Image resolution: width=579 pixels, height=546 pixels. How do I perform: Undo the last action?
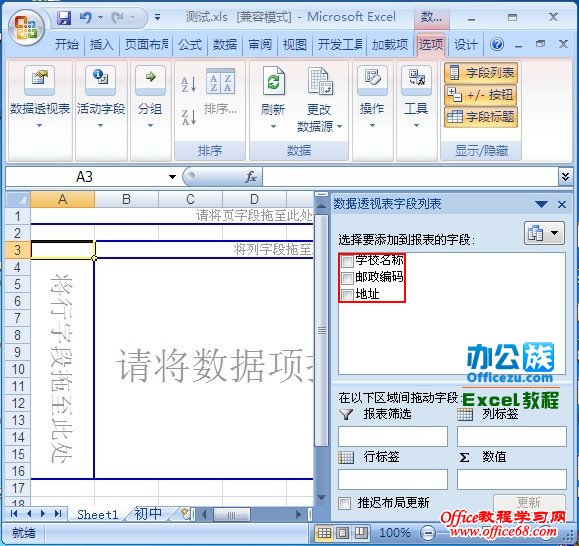click(x=85, y=17)
